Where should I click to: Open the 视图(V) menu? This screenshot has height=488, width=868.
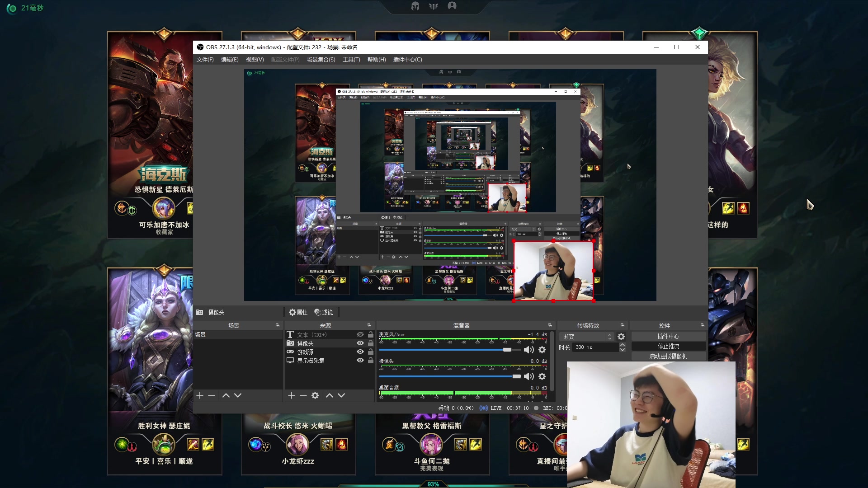[255, 60]
